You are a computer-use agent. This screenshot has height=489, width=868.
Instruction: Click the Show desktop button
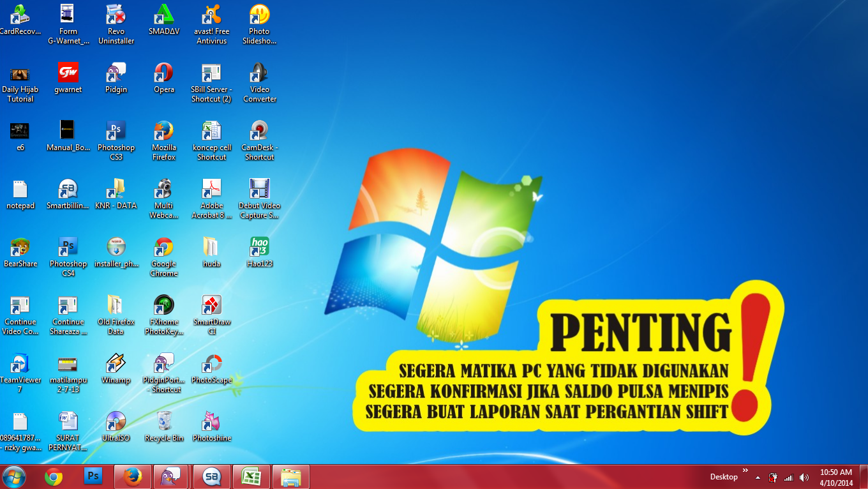click(864, 478)
